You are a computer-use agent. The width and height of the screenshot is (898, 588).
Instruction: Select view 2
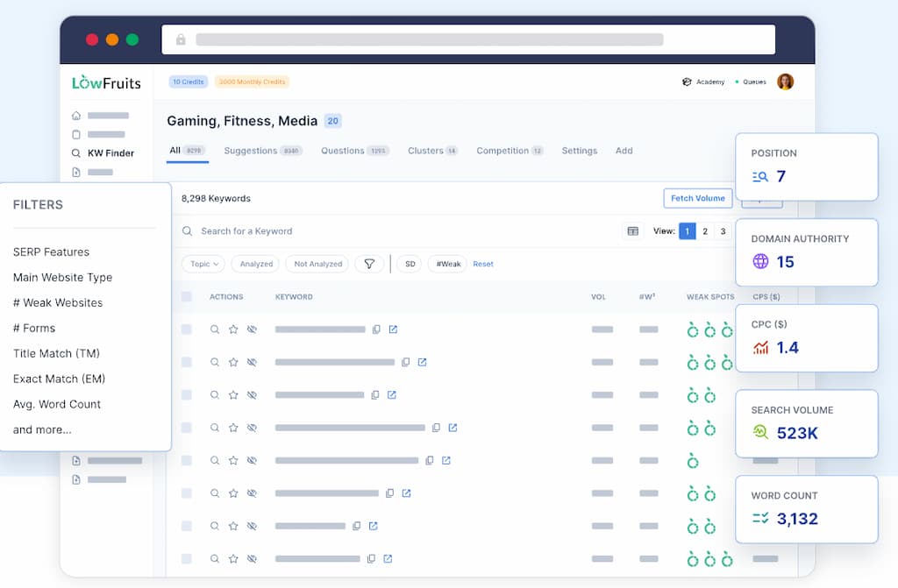coord(705,231)
